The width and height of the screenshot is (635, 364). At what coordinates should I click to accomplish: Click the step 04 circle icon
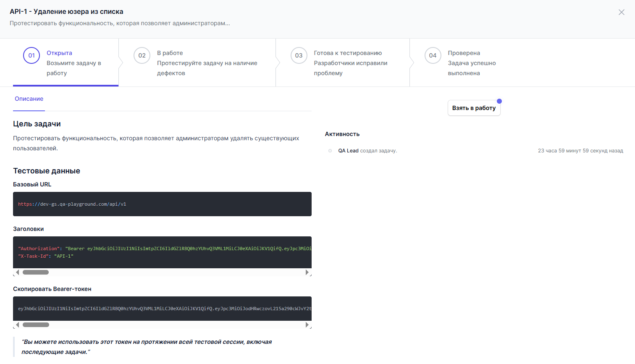tap(433, 55)
